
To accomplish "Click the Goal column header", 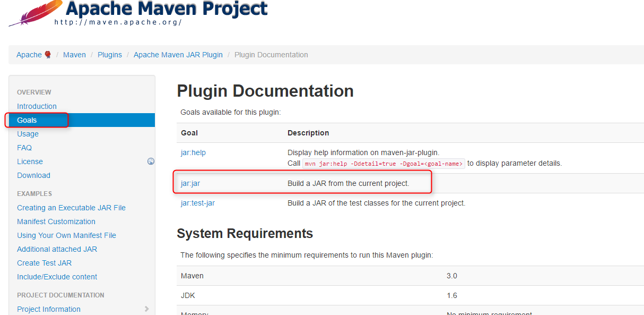I will coord(189,133).
